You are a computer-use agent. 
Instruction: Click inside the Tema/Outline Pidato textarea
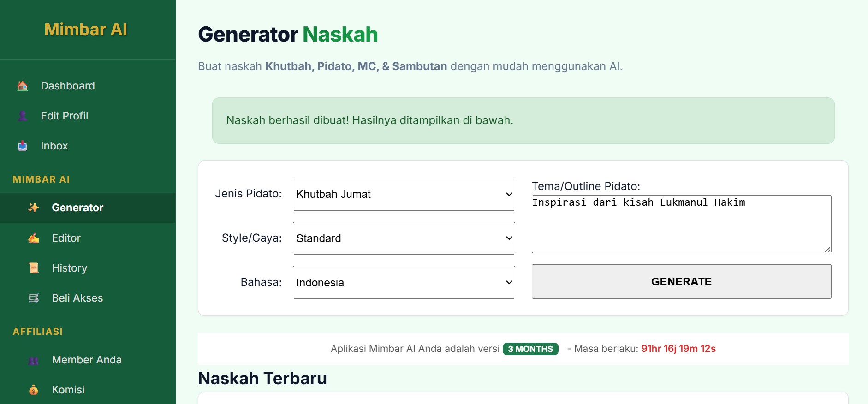[681, 224]
